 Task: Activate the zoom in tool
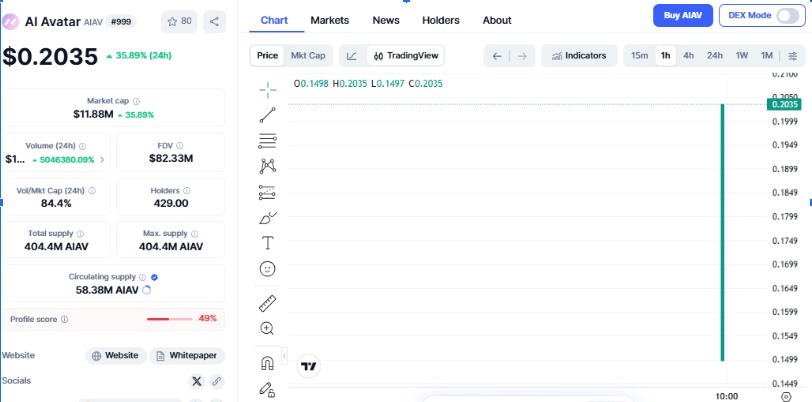coord(267,328)
